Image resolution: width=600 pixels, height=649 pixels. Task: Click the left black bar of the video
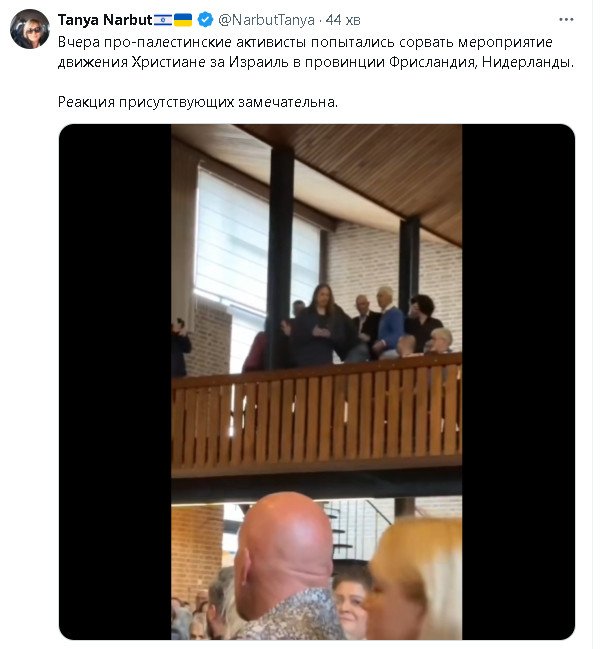[115, 382]
